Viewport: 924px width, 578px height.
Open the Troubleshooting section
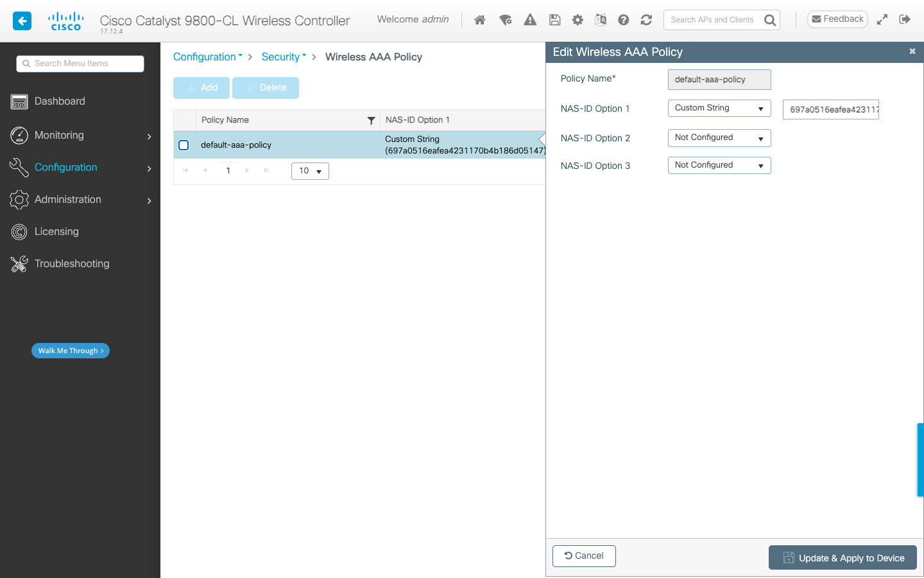(x=72, y=263)
